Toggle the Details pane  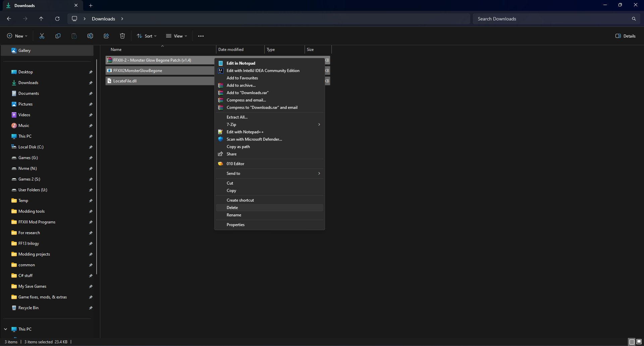626,36
